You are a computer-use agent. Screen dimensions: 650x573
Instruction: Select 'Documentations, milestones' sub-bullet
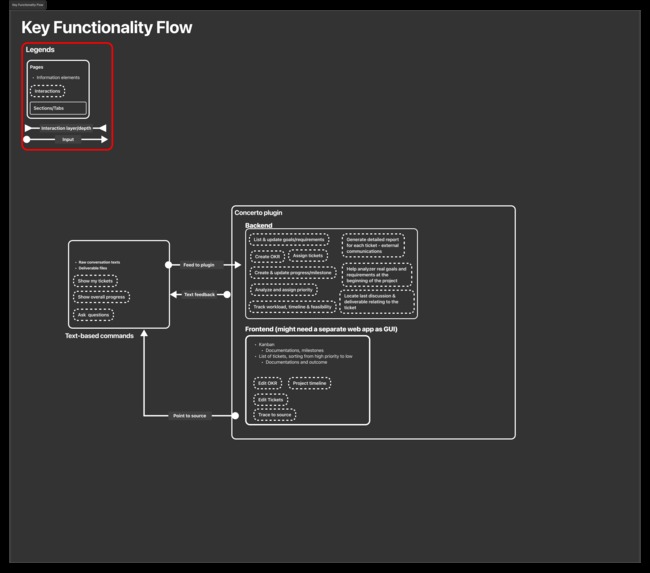coord(294,350)
